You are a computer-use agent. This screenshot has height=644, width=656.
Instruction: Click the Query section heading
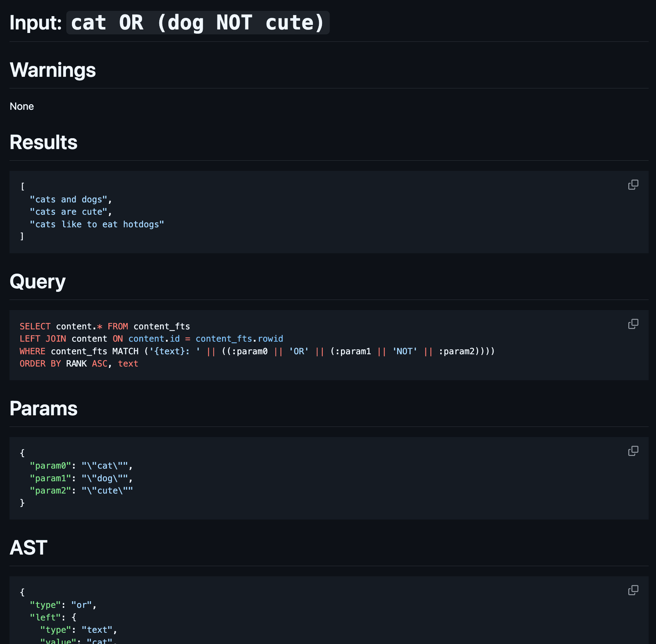tap(38, 281)
